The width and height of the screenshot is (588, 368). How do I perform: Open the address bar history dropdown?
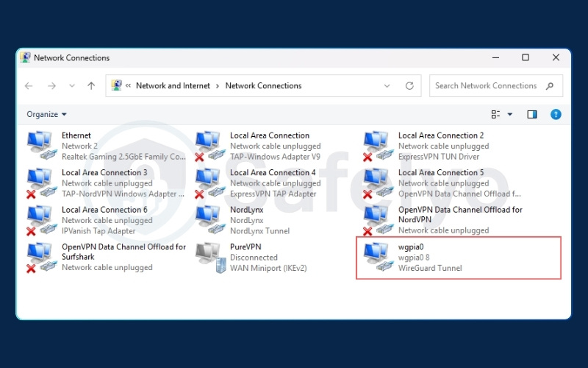click(387, 85)
